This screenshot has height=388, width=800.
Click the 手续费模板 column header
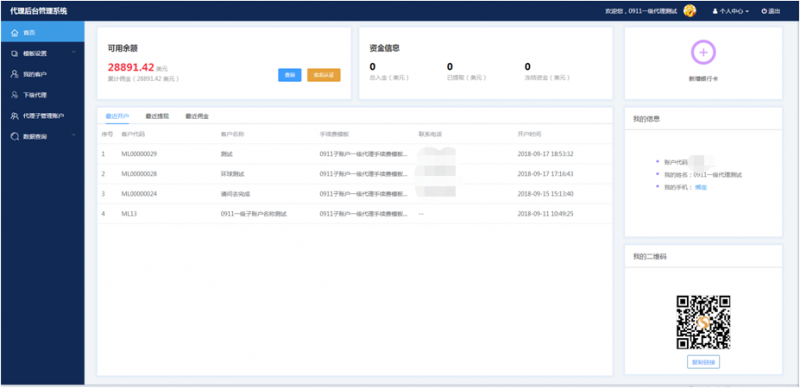coord(335,134)
